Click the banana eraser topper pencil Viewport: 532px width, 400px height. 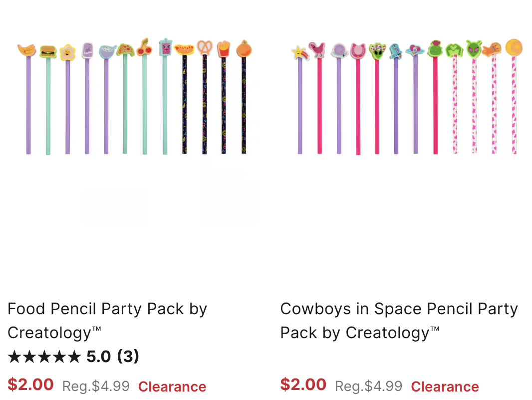click(27, 50)
